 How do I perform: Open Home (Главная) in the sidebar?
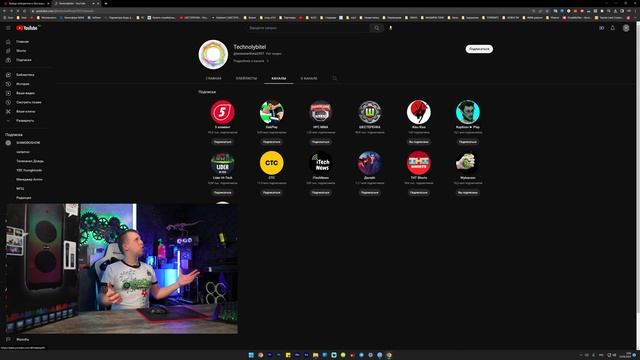point(22,42)
